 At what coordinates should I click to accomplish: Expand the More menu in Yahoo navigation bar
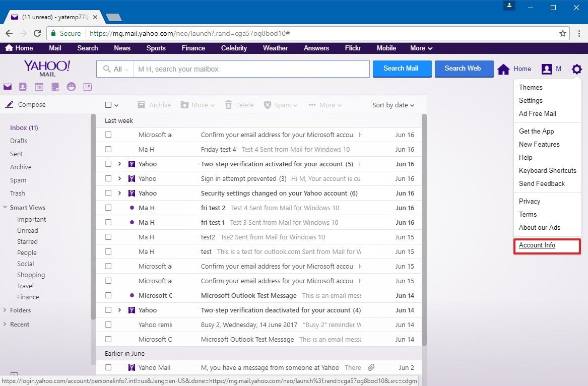point(421,48)
